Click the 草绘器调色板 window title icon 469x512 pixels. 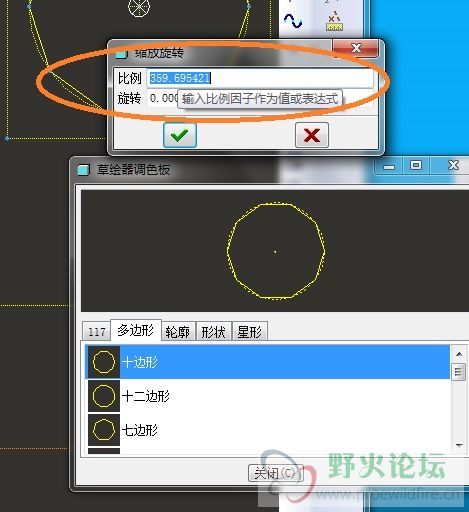[x=84, y=170]
